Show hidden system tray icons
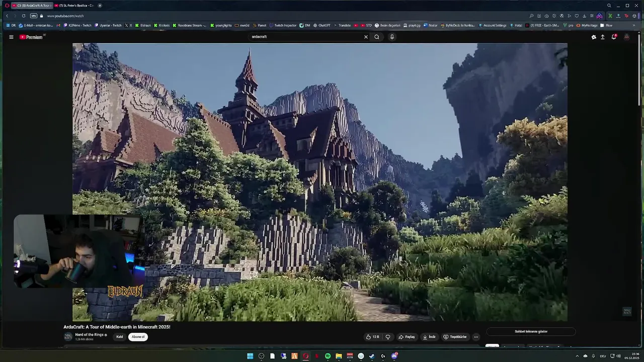The image size is (644, 362). 577,356
